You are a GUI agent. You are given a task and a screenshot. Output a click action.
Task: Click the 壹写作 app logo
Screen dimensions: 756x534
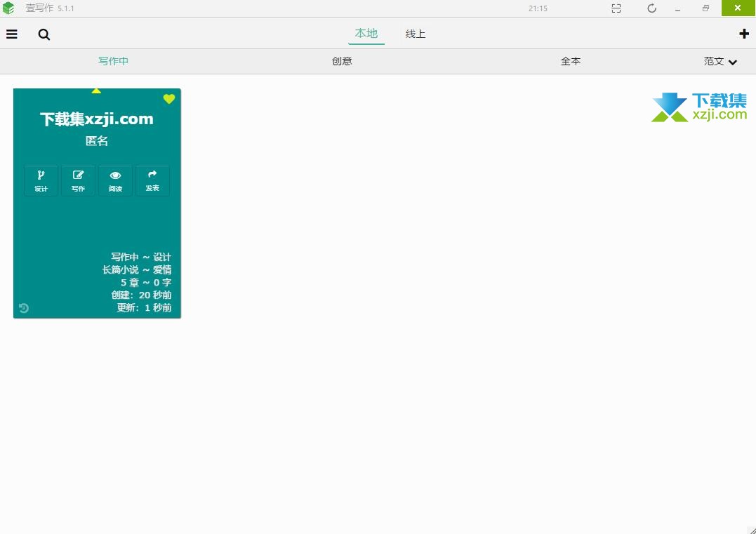pos(8,8)
